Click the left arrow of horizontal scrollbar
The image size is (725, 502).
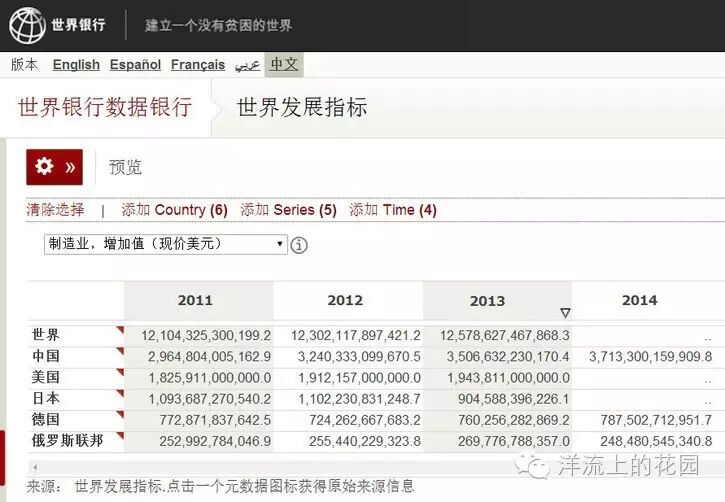(35, 467)
